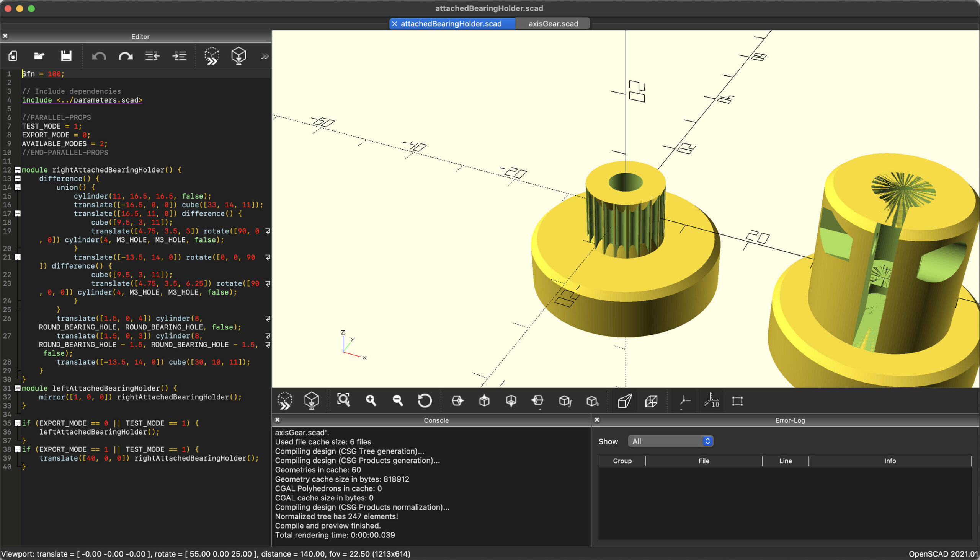980x560 pixels.
Task: Click the include parameters.scad link in the code
Action: tap(82, 99)
